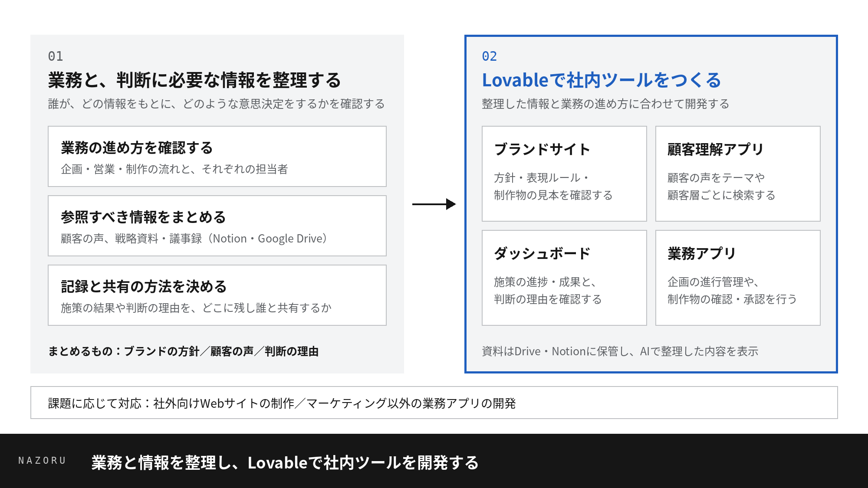This screenshot has height=488, width=868.
Task: Select the 参照すべき情報をまとめる card title
Action: 143,217
